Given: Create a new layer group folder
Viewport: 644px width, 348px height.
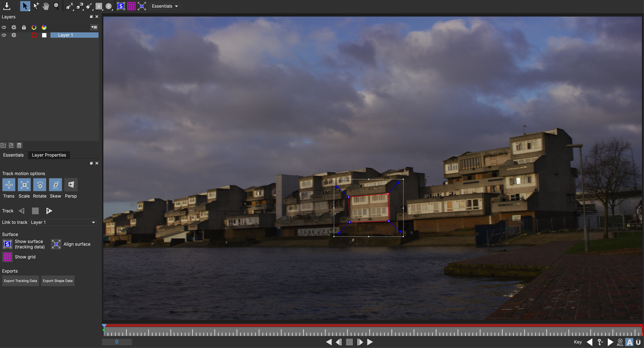Looking at the screenshot, I should [x=3, y=146].
